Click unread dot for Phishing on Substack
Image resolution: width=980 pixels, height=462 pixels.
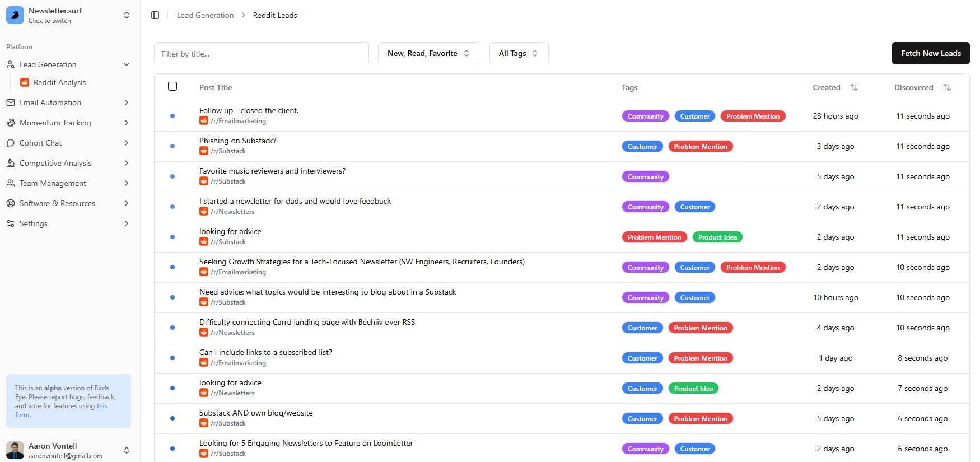(172, 146)
